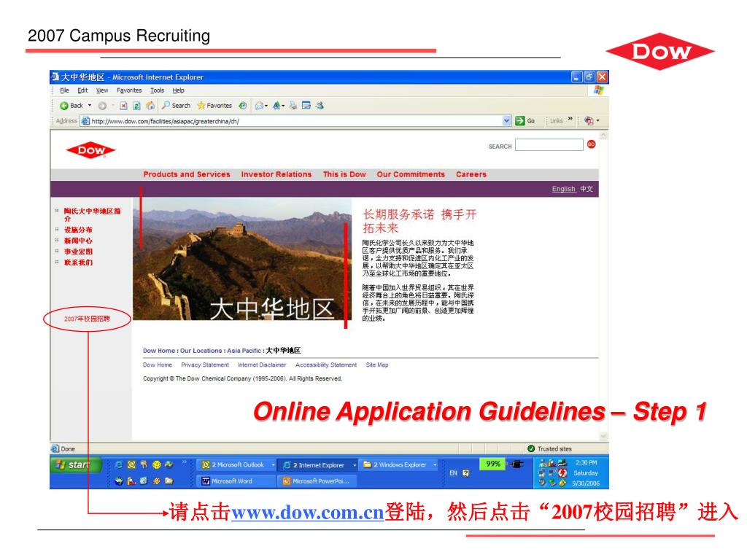Open the Edit menu
Image resolution: width=747 pixels, height=560 pixels.
(82, 90)
